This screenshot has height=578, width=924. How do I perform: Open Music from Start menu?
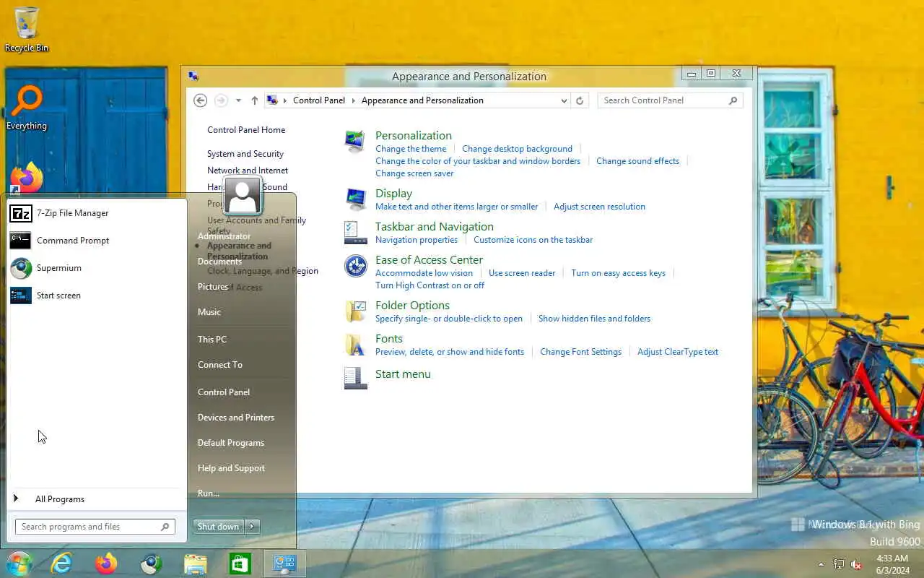(x=209, y=312)
